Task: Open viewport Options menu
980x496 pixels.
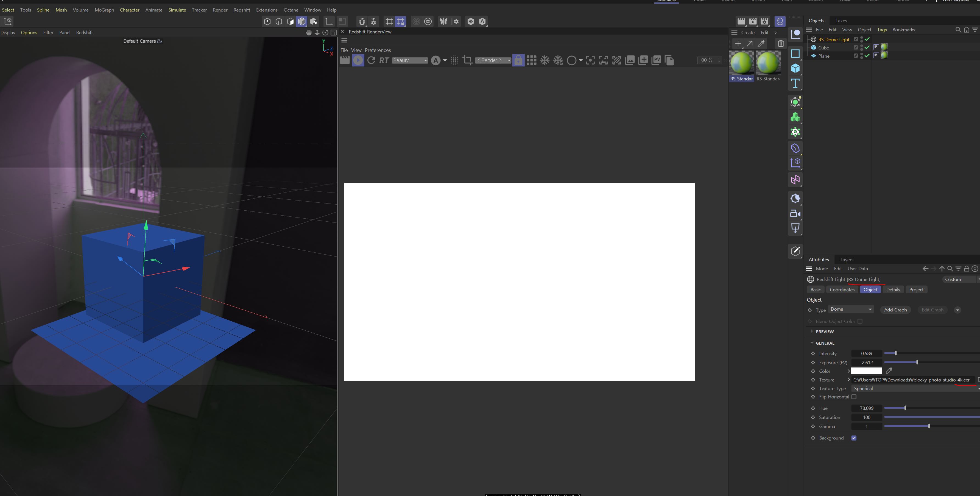Action: pyautogui.click(x=29, y=32)
